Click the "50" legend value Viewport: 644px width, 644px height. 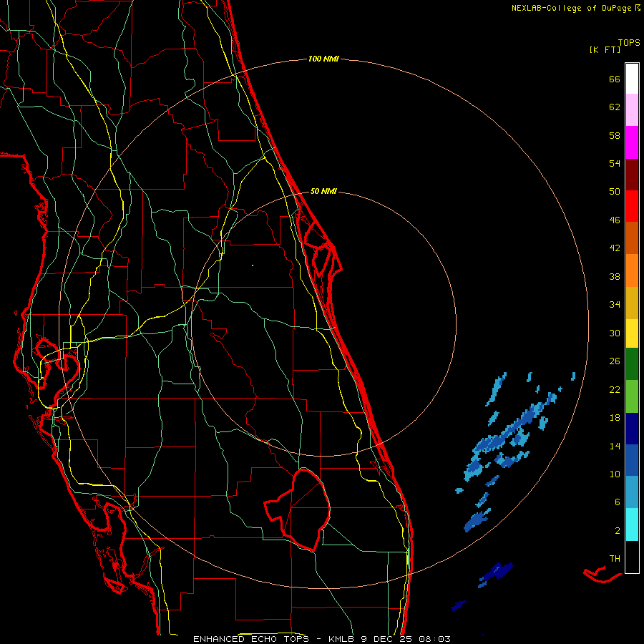615,192
